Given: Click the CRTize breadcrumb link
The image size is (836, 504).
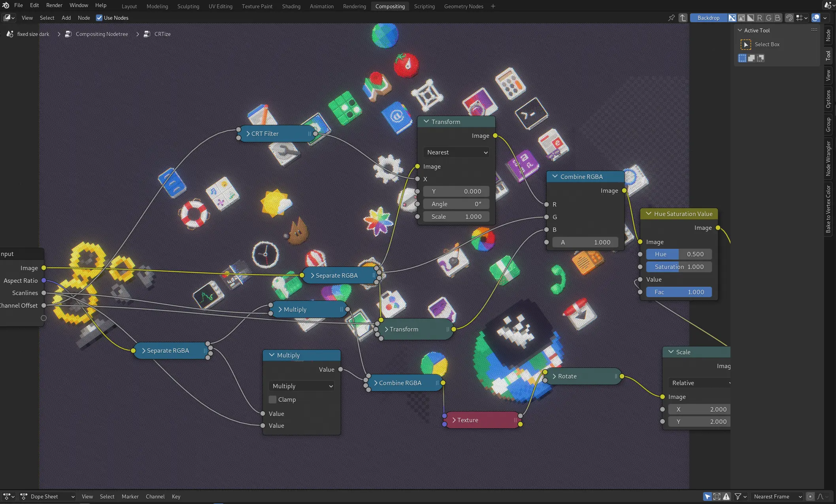Looking at the screenshot, I should click(162, 34).
